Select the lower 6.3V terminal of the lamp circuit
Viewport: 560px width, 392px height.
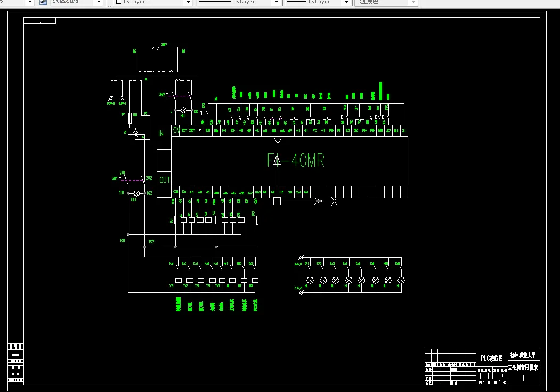point(301,292)
